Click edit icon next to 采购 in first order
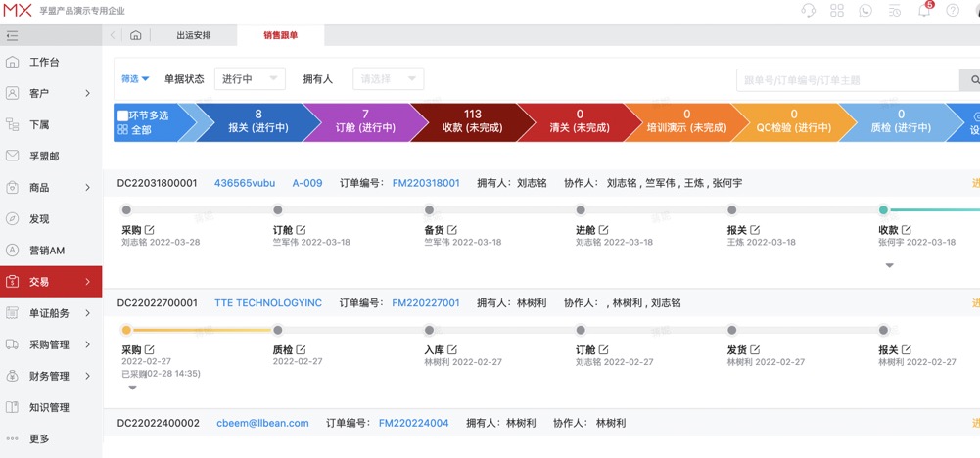980x458 pixels. [150, 230]
